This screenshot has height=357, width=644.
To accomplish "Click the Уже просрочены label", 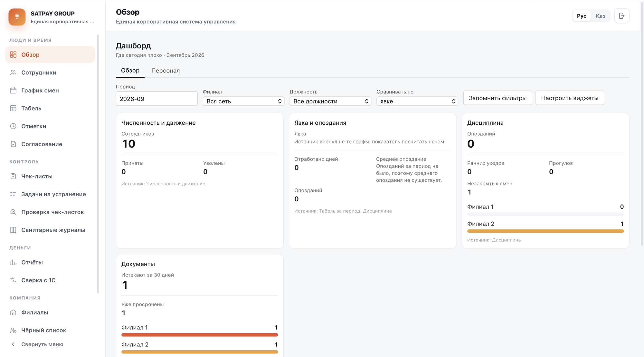I will [142, 304].
